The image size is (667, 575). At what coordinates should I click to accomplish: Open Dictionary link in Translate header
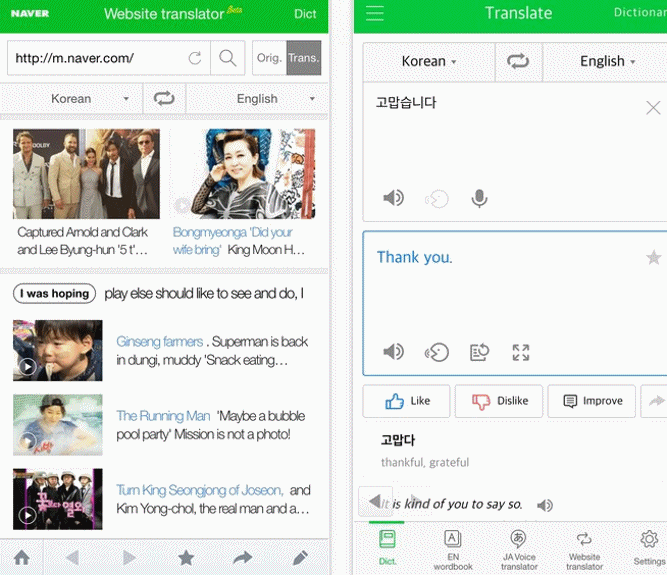tap(640, 12)
